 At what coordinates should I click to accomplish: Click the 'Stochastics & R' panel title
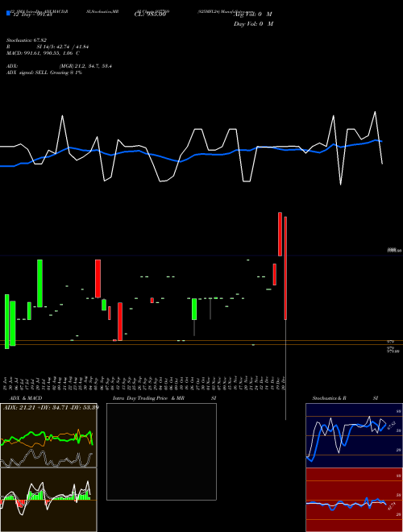(x=329, y=398)
